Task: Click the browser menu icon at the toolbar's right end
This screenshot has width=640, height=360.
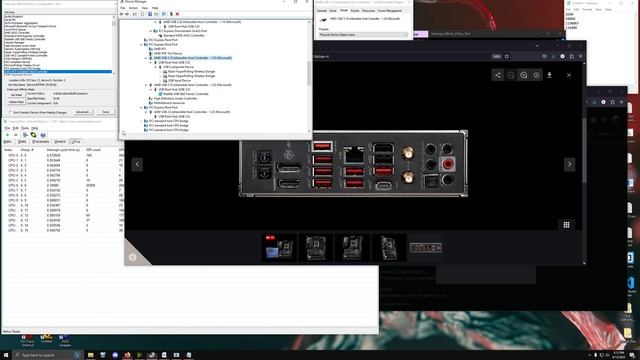Action: click(x=580, y=56)
